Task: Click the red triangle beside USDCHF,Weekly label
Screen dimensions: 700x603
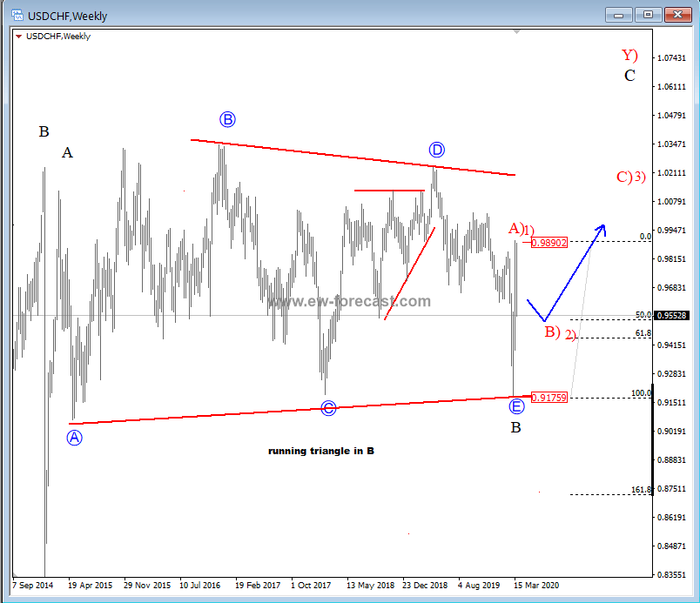Action: (19, 37)
